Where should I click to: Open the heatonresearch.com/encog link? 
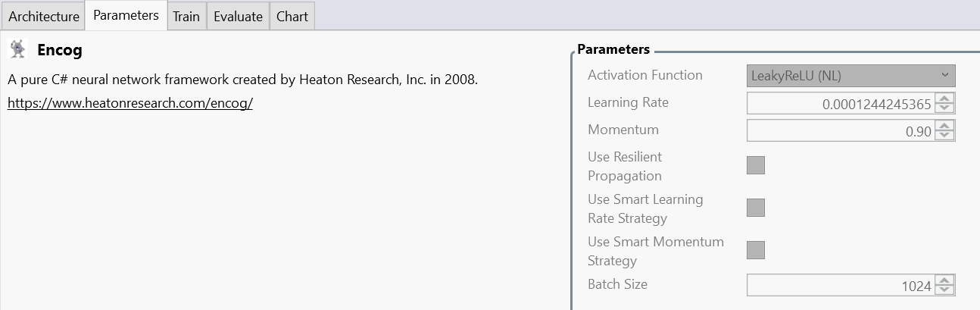click(130, 103)
